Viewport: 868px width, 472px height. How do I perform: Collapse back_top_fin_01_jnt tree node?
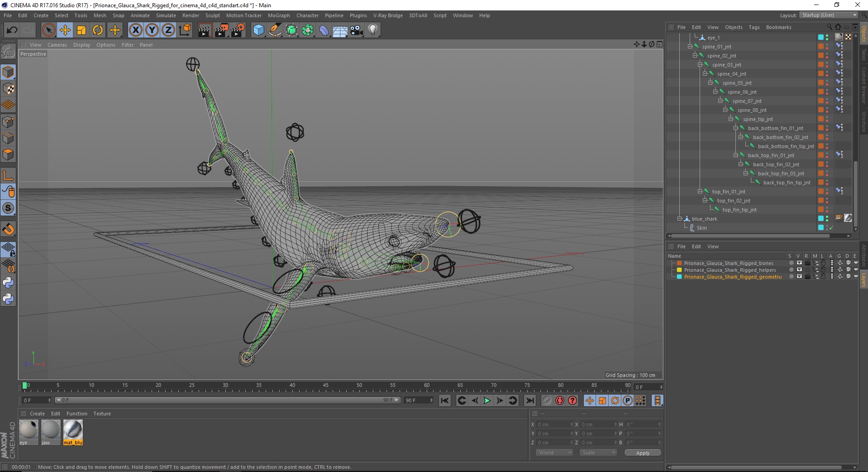point(736,155)
